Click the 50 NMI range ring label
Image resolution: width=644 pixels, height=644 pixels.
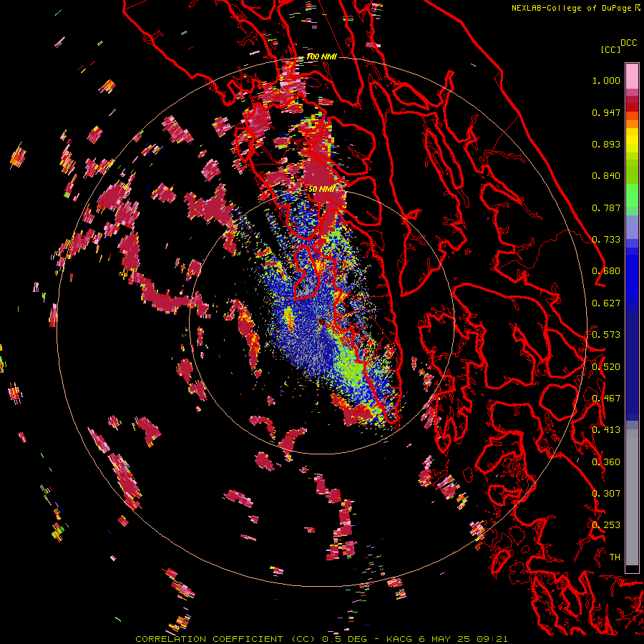coord(321,190)
